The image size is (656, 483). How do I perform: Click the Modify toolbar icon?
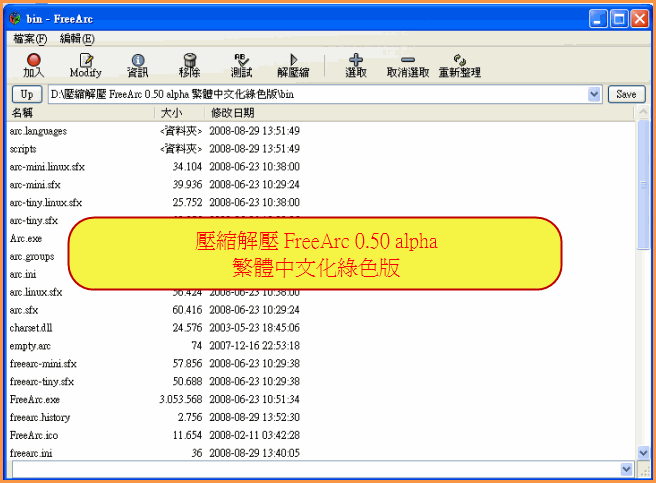[86, 61]
